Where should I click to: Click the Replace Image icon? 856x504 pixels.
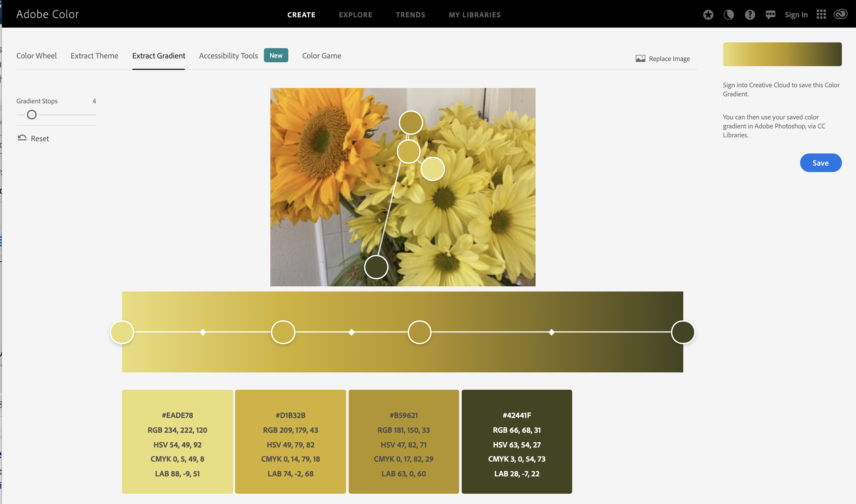(641, 58)
